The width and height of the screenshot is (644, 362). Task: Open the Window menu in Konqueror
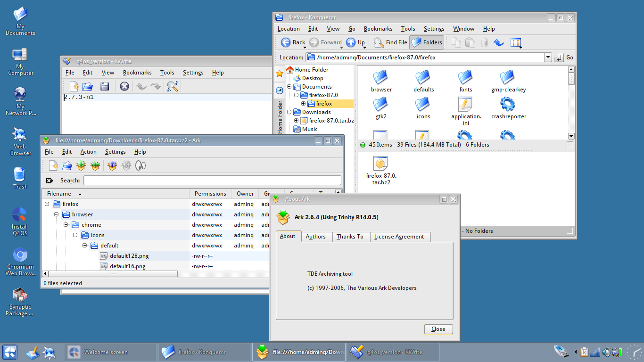click(463, 29)
